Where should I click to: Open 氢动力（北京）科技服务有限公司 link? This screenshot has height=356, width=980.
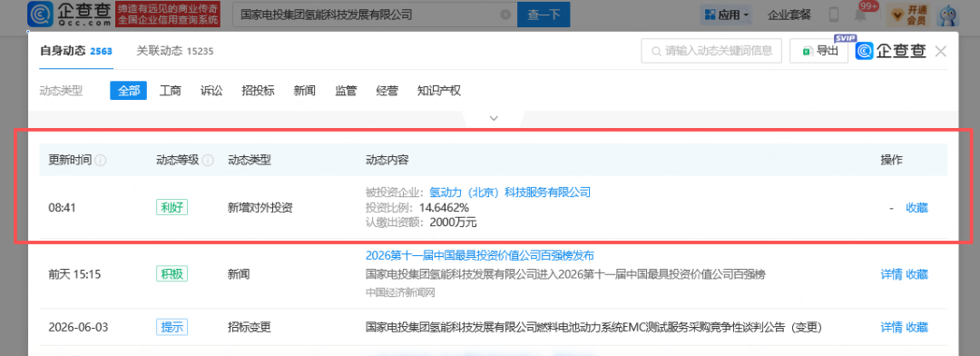(x=510, y=193)
